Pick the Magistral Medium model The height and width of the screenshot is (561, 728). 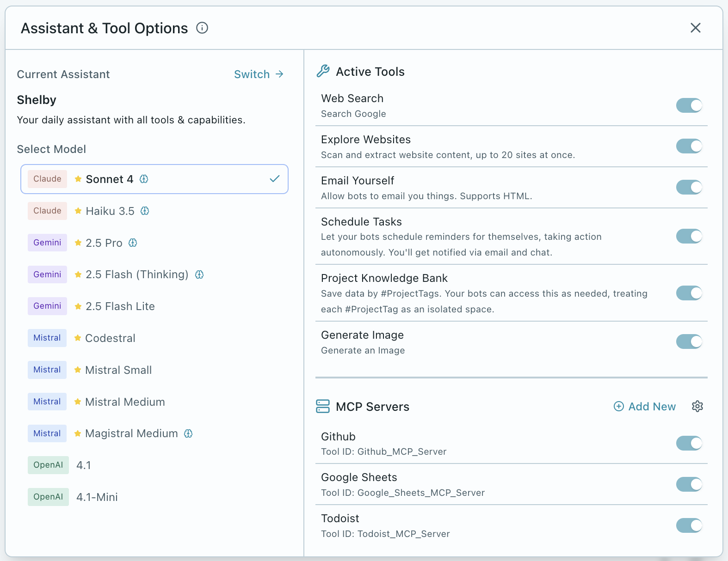pos(154,433)
